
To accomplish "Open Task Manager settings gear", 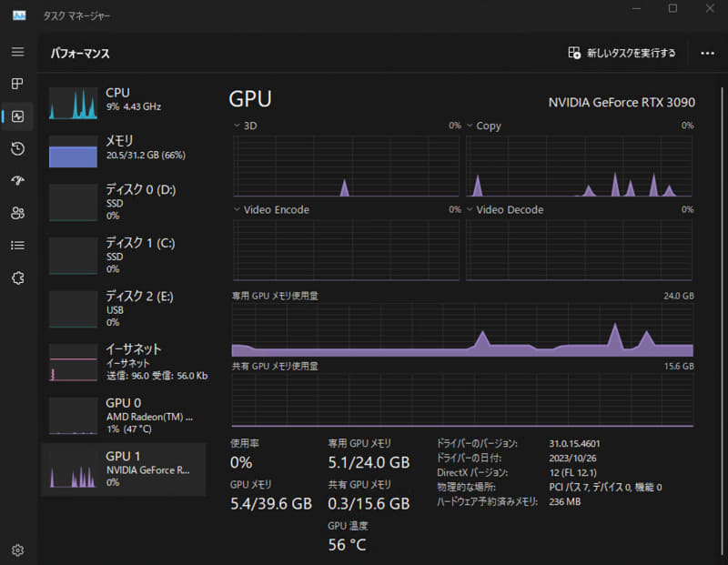I will click(x=17, y=550).
